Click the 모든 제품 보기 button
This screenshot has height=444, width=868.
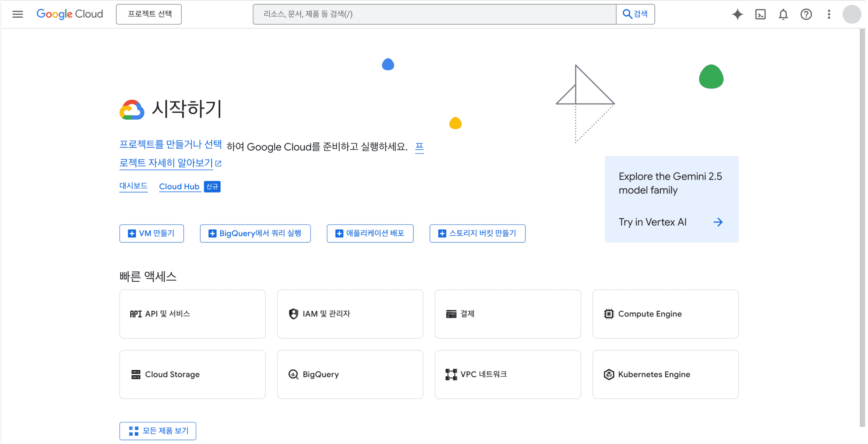(x=158, y=431)
